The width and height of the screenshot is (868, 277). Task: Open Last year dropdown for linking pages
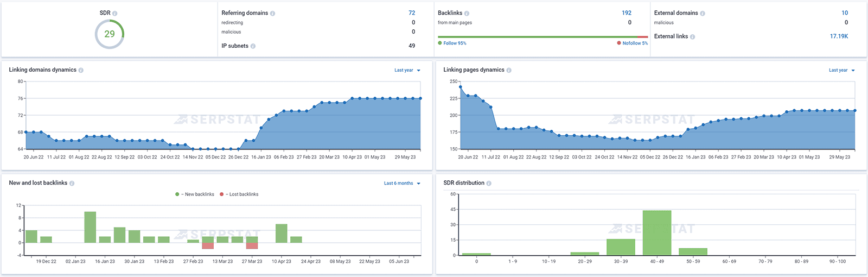[842, 70]
